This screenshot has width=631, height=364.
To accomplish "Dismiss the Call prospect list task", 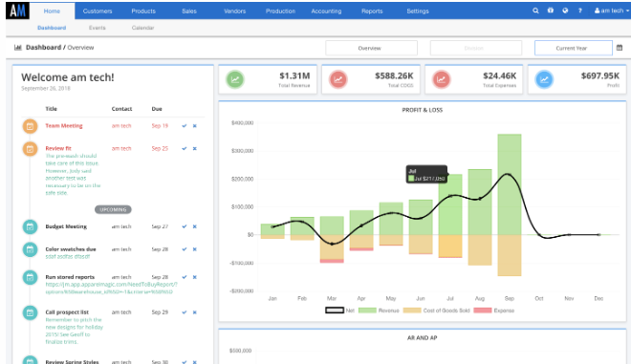I will [x=195, y=312].
